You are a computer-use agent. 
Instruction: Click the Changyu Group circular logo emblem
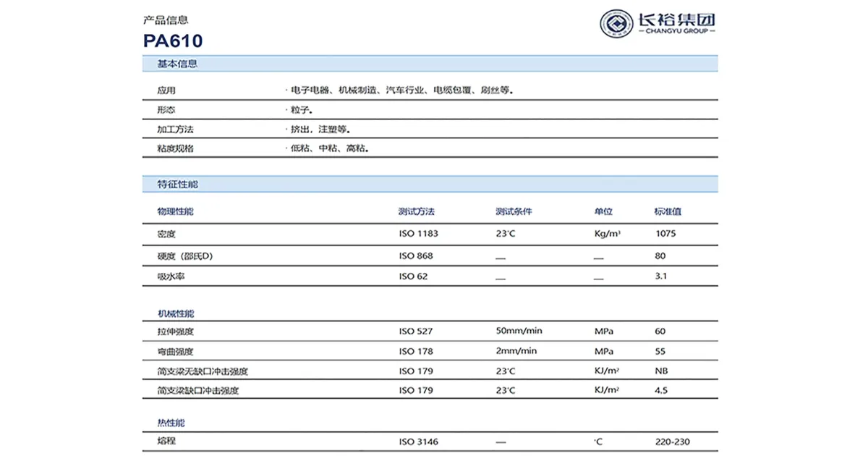point(616,24)
